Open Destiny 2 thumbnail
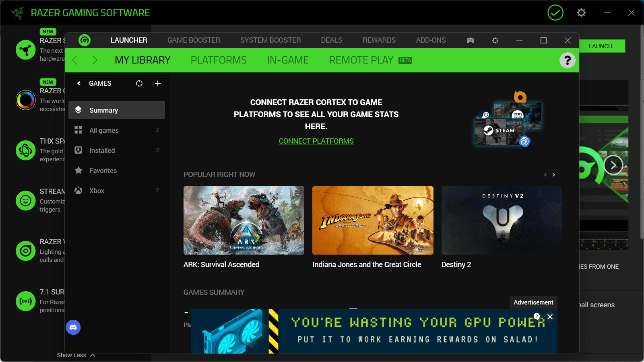644x362 pixels. point(502,220)
